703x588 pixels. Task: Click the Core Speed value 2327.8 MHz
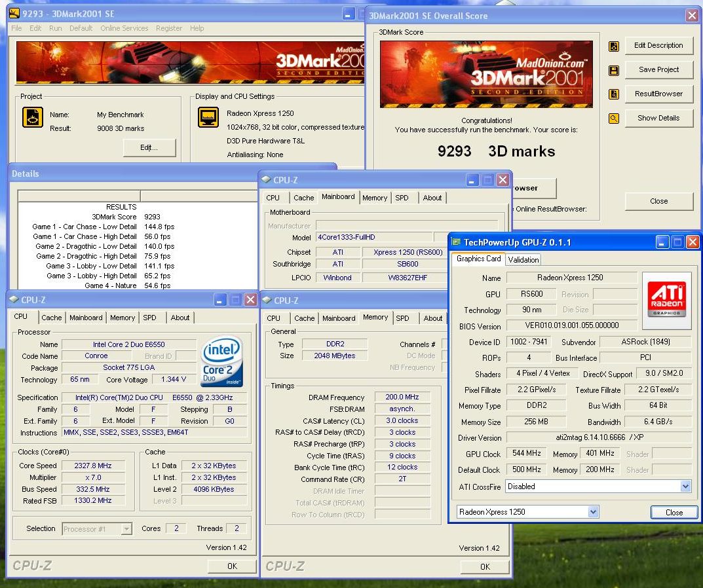93,466
